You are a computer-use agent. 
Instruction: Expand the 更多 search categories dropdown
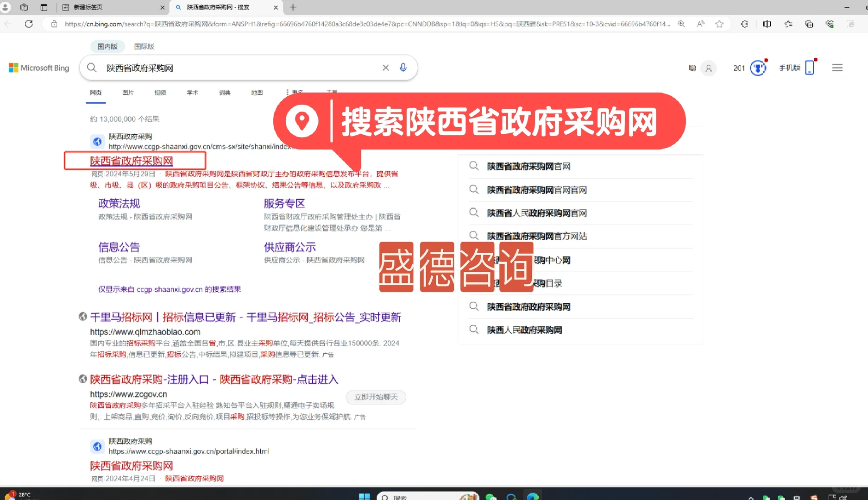pos(296,92)
